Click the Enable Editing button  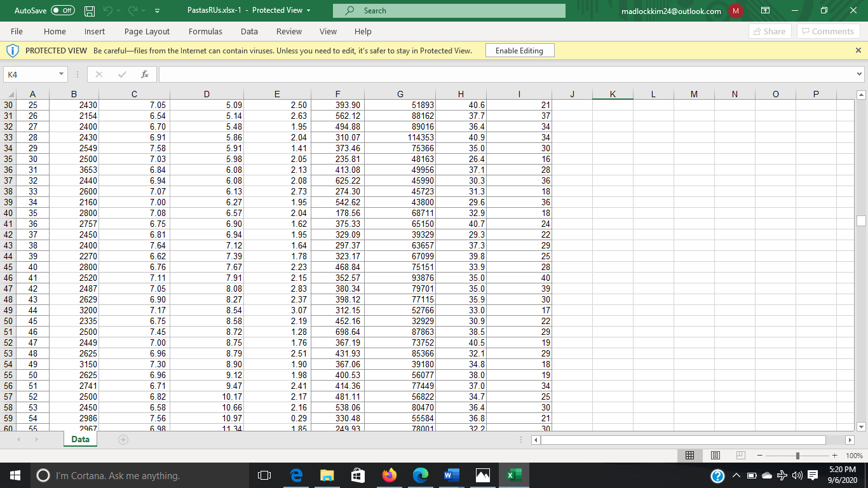pyautogui.click(x=519, y=51)
